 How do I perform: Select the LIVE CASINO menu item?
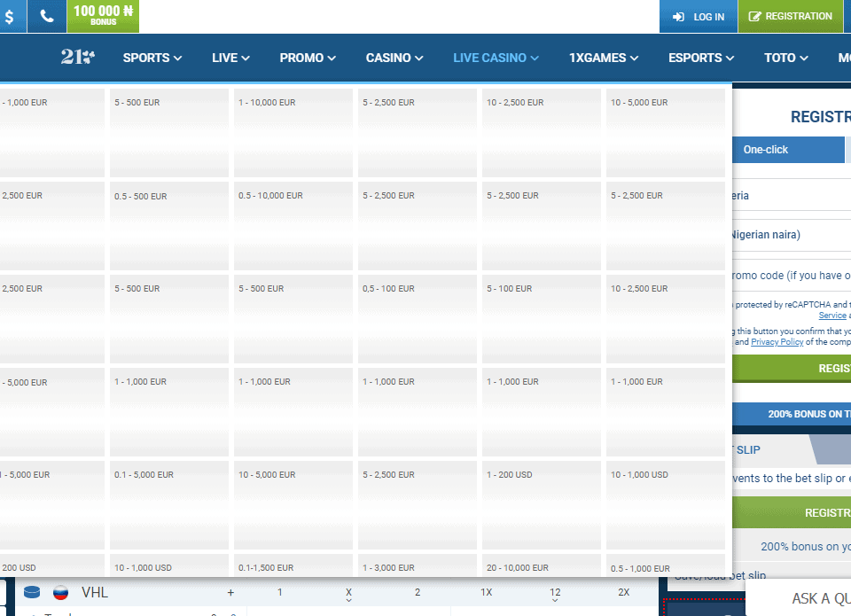pos(496,58)
